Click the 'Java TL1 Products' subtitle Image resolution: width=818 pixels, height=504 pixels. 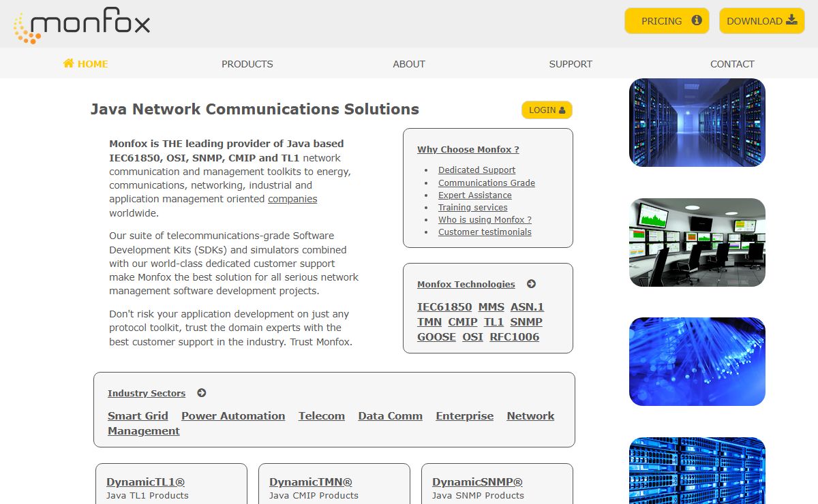(147, 496)
